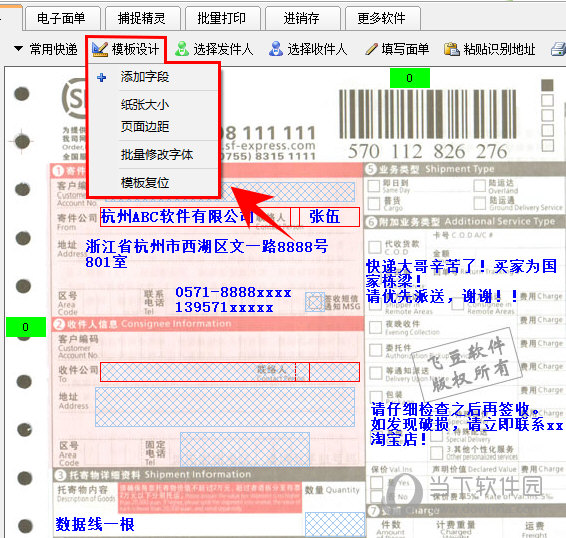Select 模板复位 menu entry

click(x=145, y=183)
